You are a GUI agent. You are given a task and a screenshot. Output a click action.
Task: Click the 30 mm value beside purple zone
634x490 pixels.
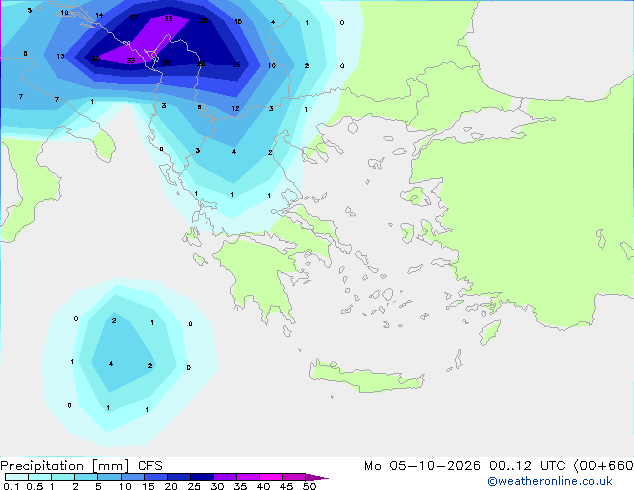click(x=95, y=58)
